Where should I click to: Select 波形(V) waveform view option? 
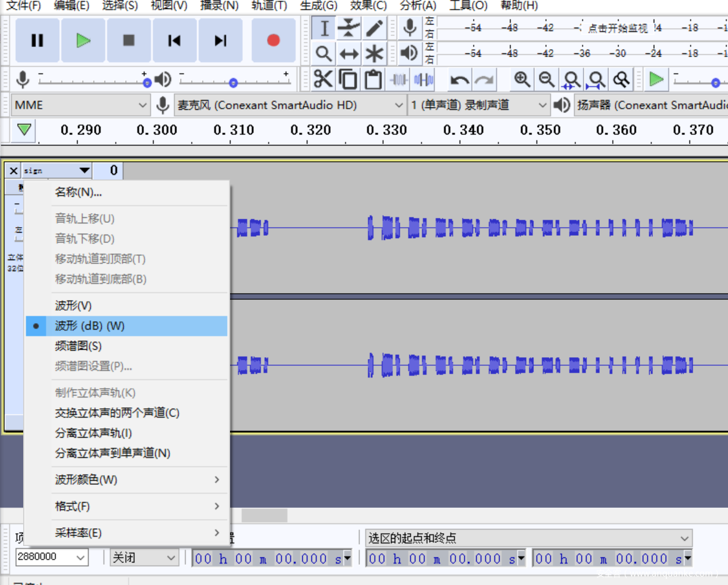pos(73,305)
